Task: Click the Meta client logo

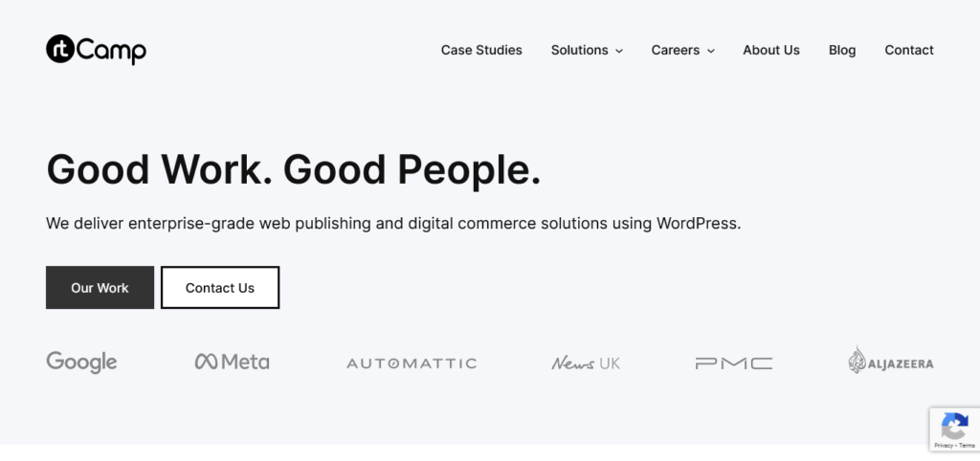Action: pos(232,362)
